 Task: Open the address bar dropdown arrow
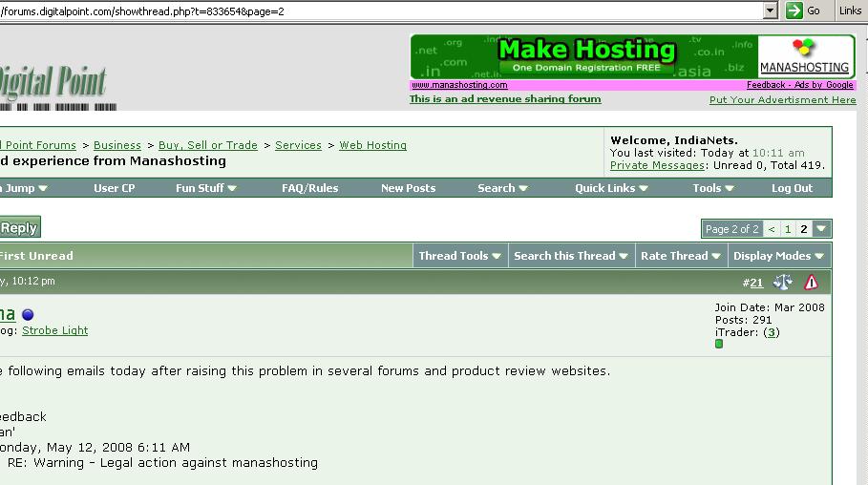(770, 11)
